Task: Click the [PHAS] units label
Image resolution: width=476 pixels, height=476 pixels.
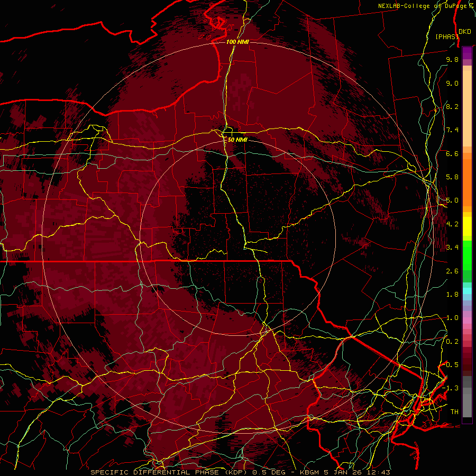Action: (x=447, y=36)
